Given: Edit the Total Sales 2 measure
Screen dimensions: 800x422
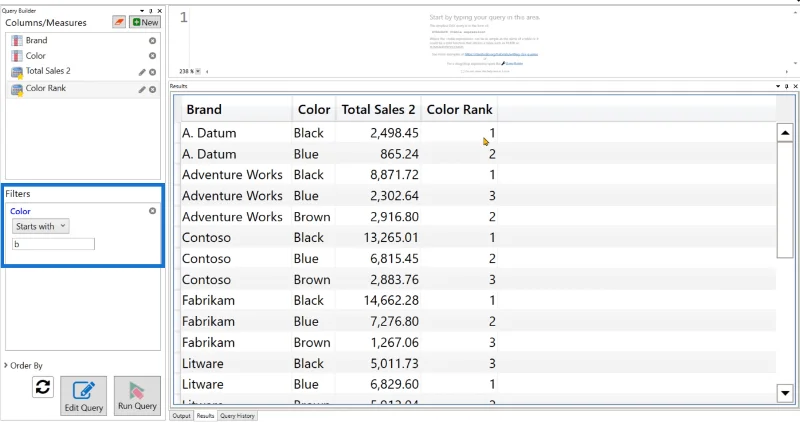Looking at the screenshot, I should click(x=142, y=72).
